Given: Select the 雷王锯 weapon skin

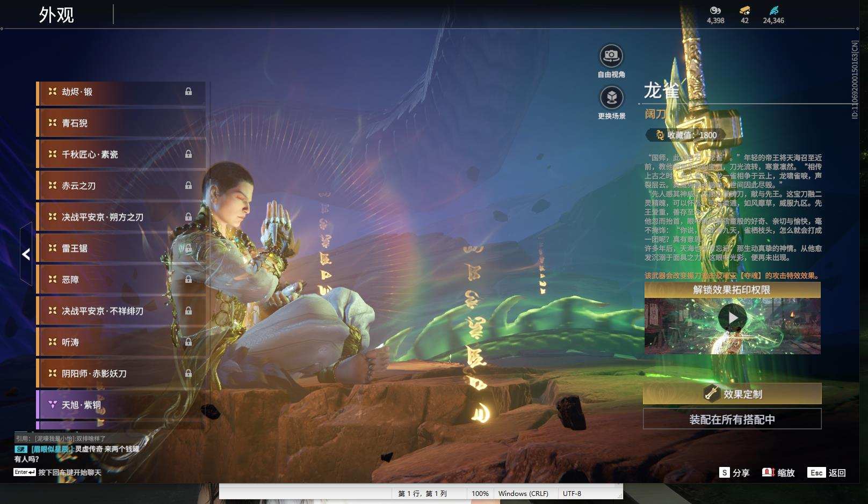Looking at the screenshot, I should 121,248.
